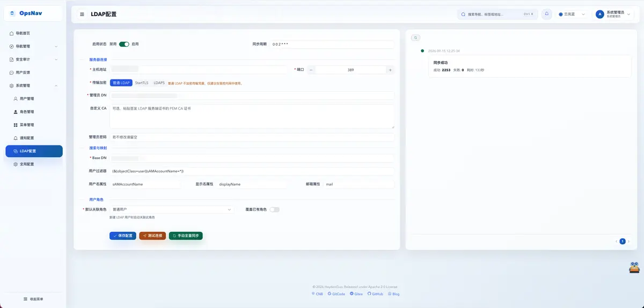644x308 pixels.
Task: Click the 通知配置 bell icon
Action: (x=16, y=138)
